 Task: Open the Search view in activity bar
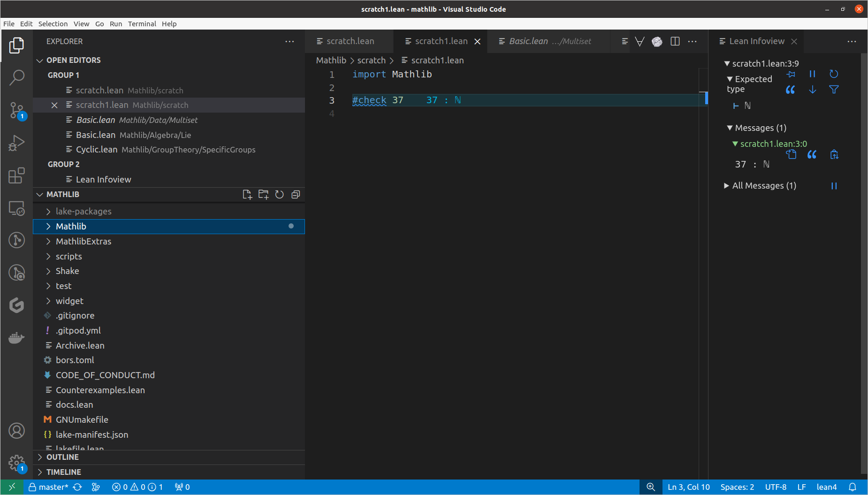[16, 78]
